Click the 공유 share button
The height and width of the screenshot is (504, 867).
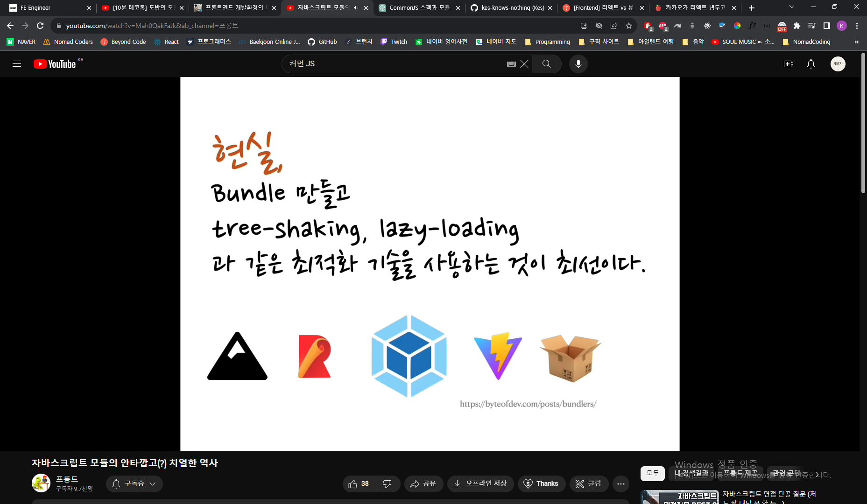423,484
